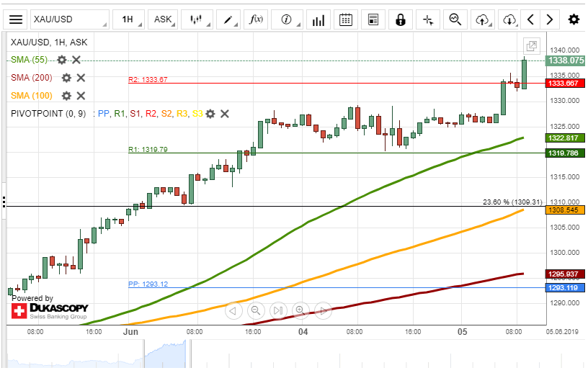Open the news panel icon
The height and width of the screenshot is (373, 588).
tap(373, 19)
